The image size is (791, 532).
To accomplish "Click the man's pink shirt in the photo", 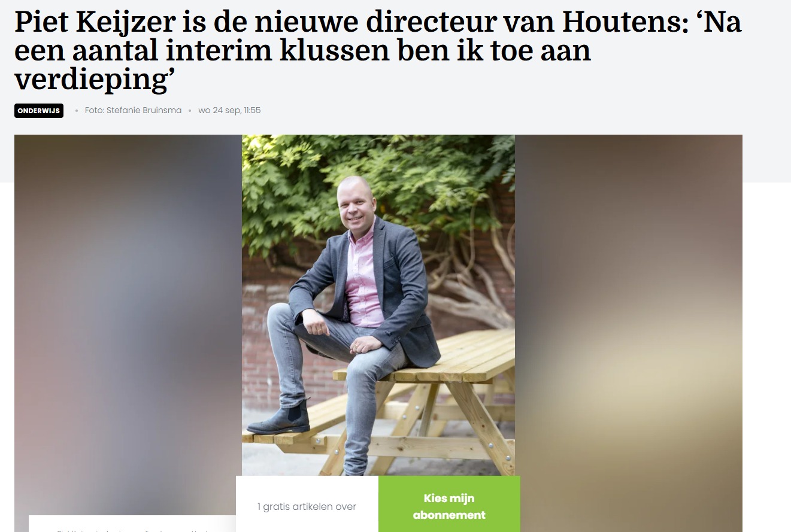I will pos(363,275).
